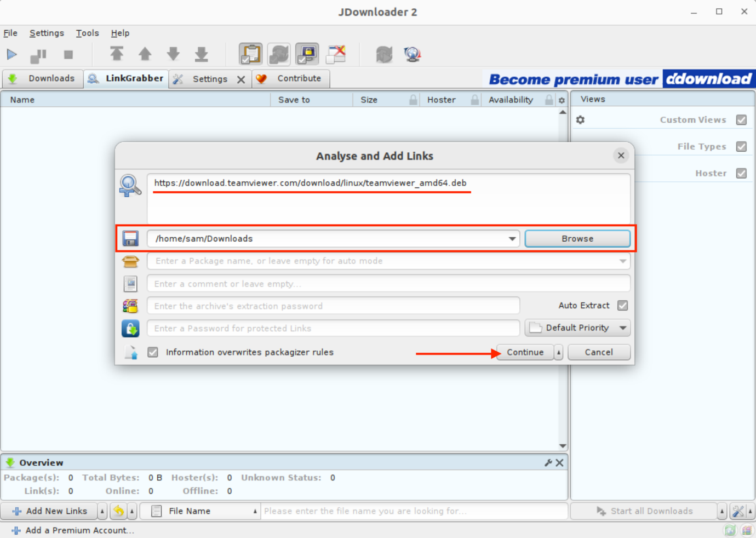
Task: Click the globe reconnect icon
Action: click(x=412, y=54)
